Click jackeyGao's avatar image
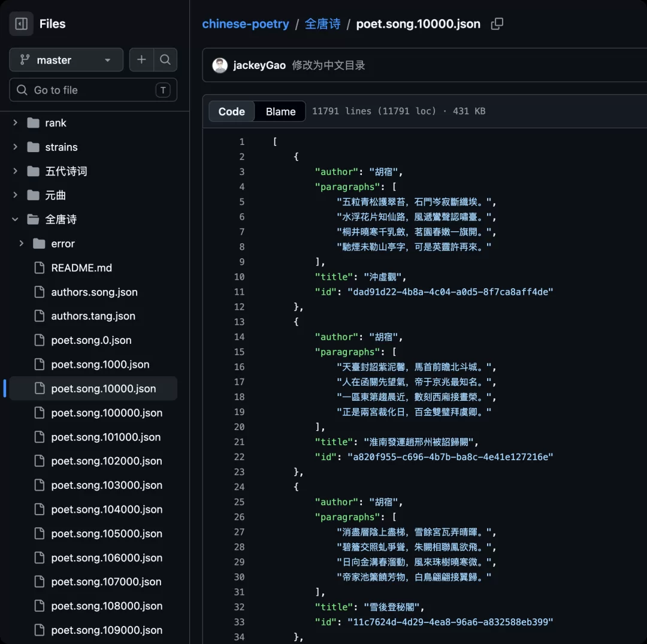The width and height of the screenshot is (647, 644). 220,65
